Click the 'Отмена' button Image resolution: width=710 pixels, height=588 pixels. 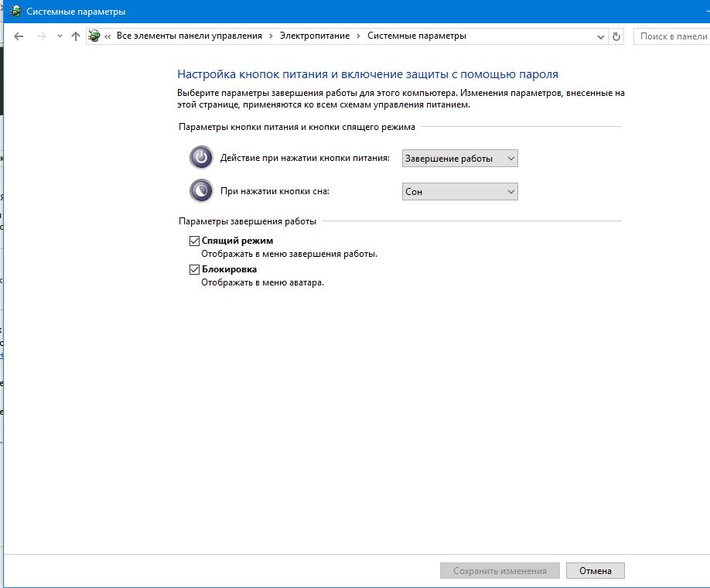(x=596, y=571)
